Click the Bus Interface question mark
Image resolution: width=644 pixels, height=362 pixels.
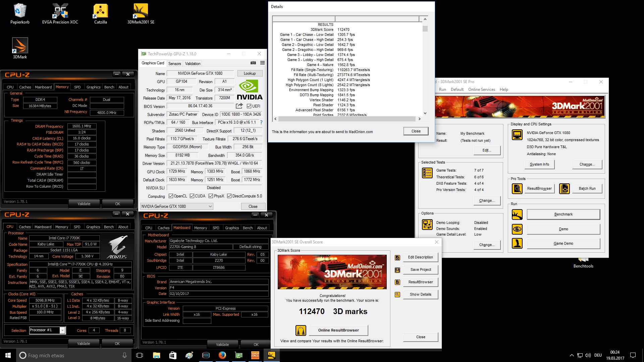(261, 122)
